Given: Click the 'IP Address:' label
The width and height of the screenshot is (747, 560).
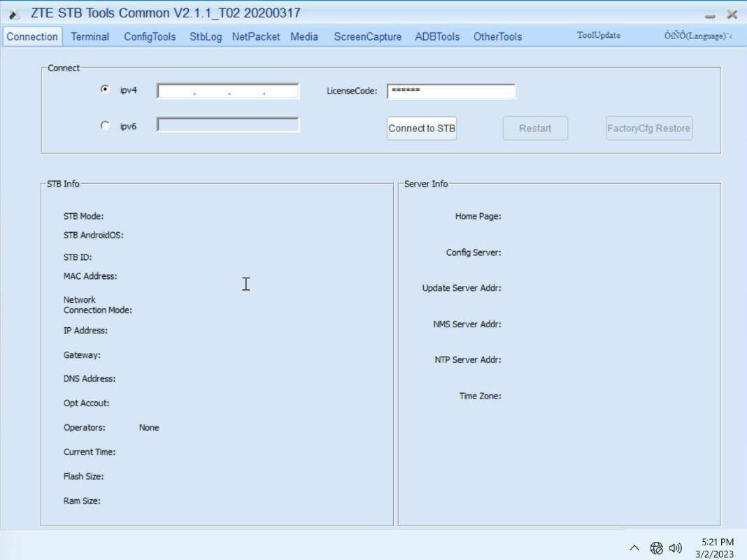Looking at the screenshot, I should click(x=85, y=331).
